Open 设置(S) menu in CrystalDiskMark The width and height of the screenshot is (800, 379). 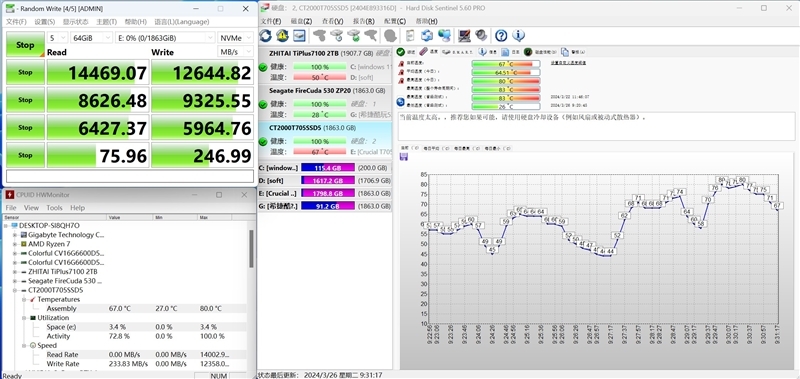pyautogui.click(x=44, y=22)
